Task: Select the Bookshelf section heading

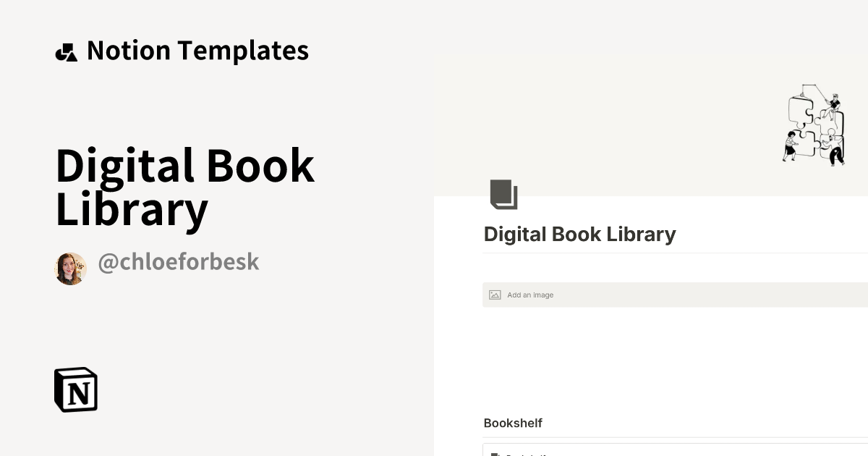Action: click(513, 423)
